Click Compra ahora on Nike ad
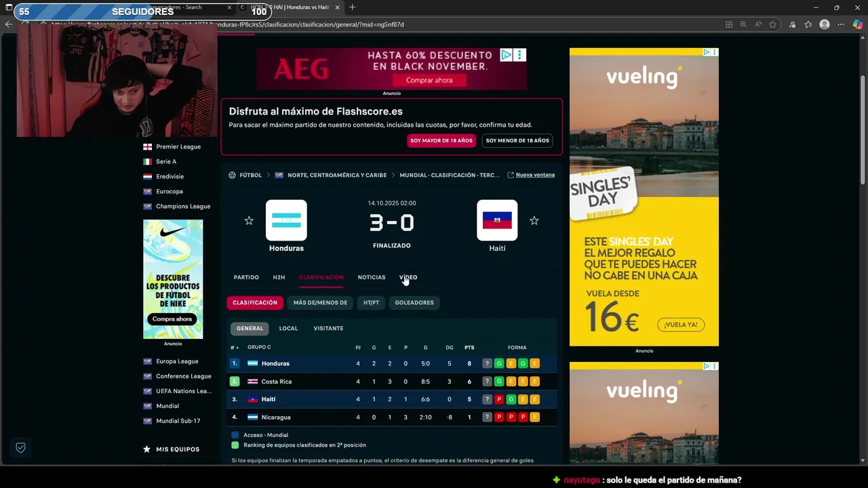This screenshot has height=488, width=868. (x=172, y=319)
